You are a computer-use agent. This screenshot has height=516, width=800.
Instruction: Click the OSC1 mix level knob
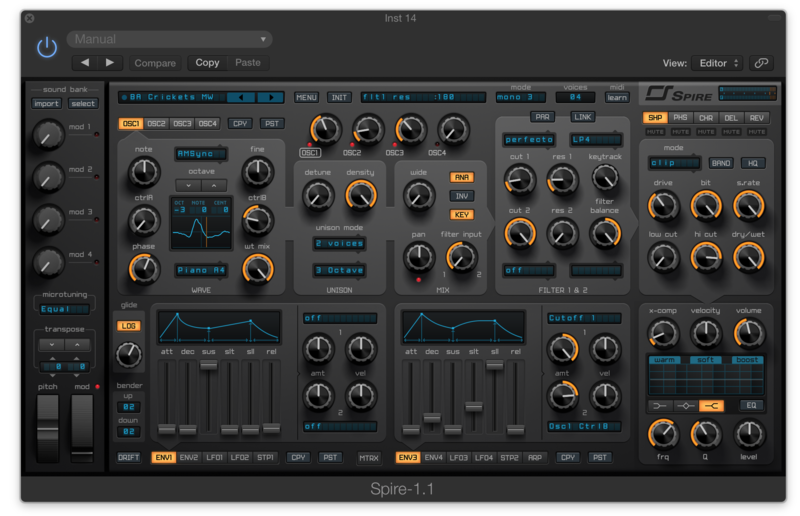pyautogui.click(x=326, y=129)
